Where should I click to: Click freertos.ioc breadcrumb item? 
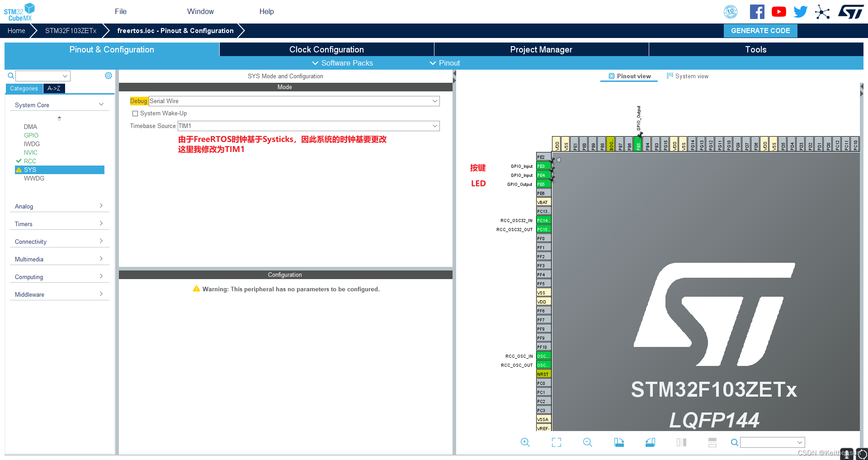pyautogui.click(x=175, y=31)
